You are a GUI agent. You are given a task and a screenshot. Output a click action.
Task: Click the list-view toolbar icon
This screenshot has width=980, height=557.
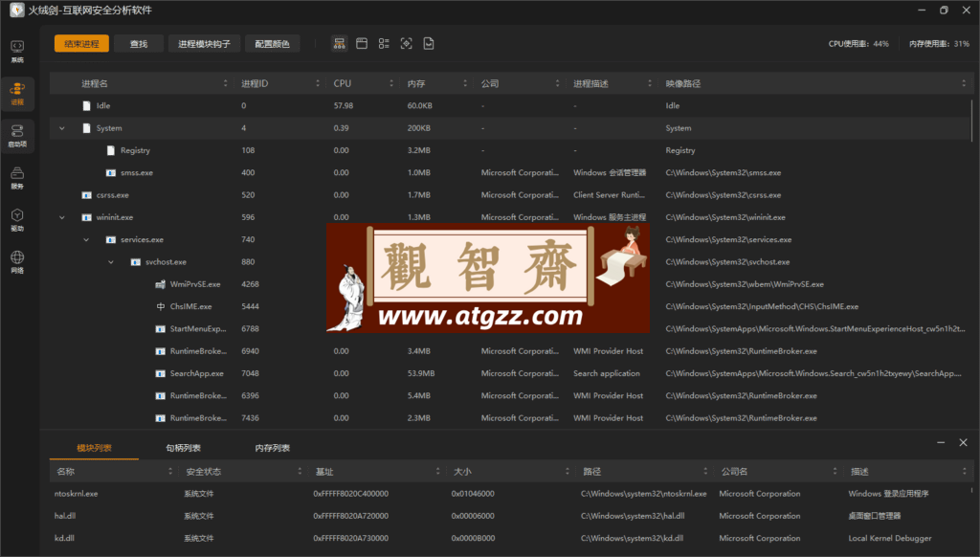384,44
